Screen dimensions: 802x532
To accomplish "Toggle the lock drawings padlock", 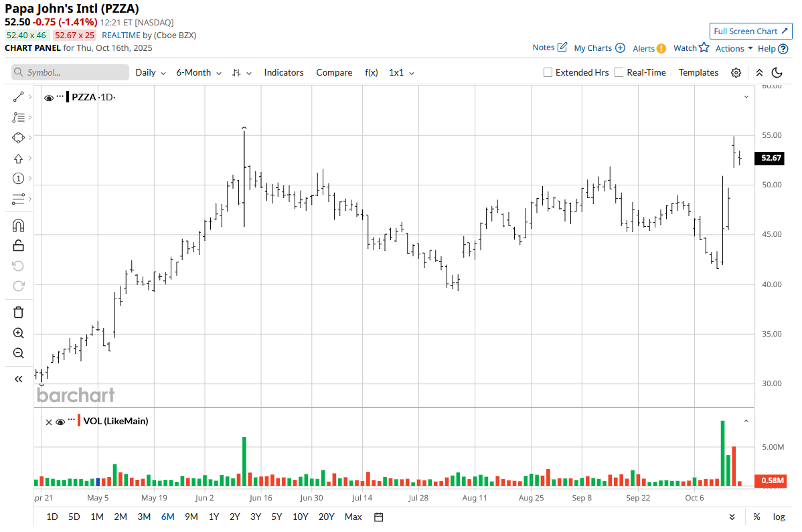I will pos(19,246).
